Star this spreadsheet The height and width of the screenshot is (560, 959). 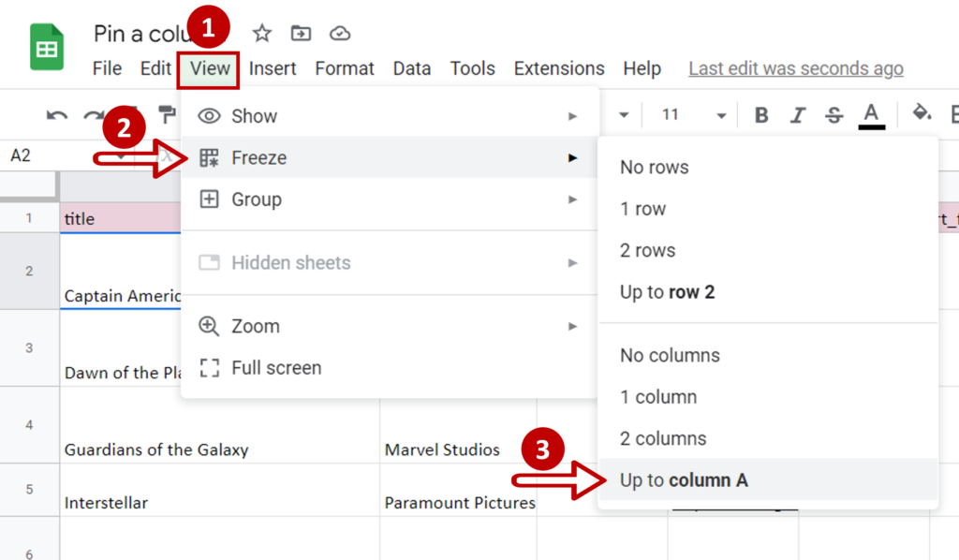tap(260, 34)
